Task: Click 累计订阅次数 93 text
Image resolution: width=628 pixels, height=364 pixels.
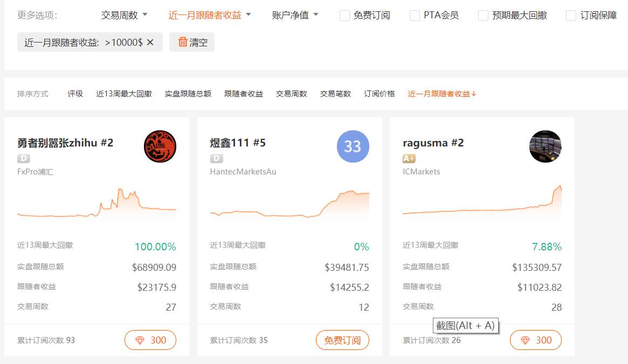Action: 46,340
